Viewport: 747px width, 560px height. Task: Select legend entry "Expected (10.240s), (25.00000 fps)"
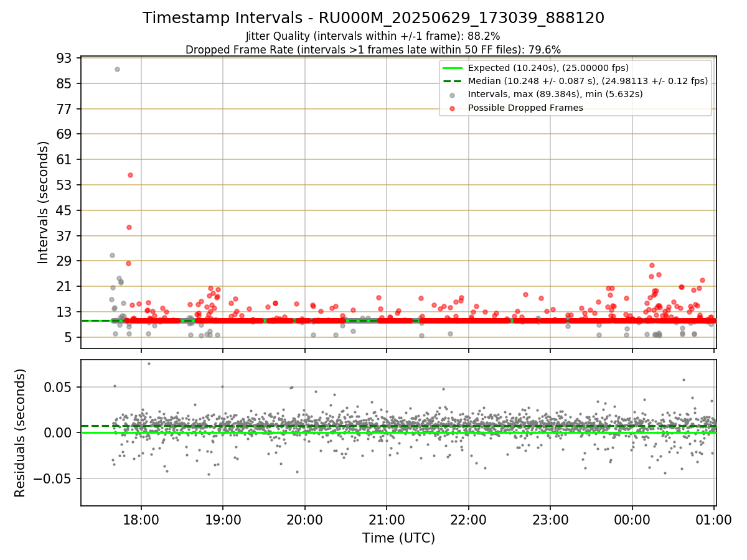coord(548,68)
